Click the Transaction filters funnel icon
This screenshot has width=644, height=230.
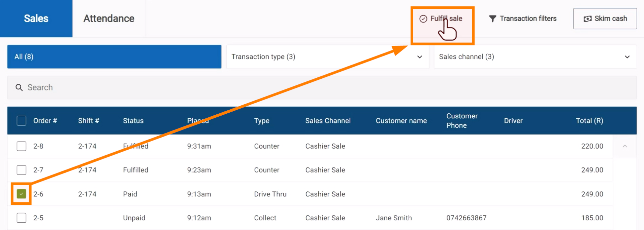tap(492, 19)
